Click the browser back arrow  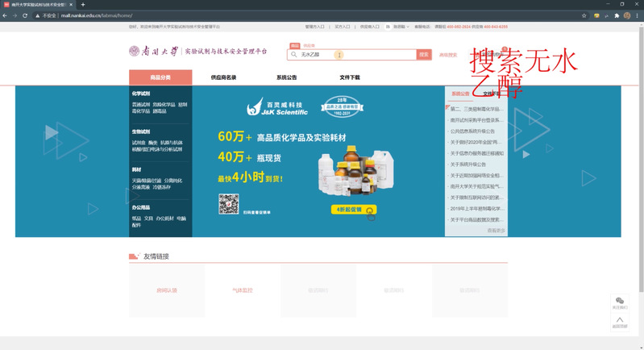[x=6, y=15]
